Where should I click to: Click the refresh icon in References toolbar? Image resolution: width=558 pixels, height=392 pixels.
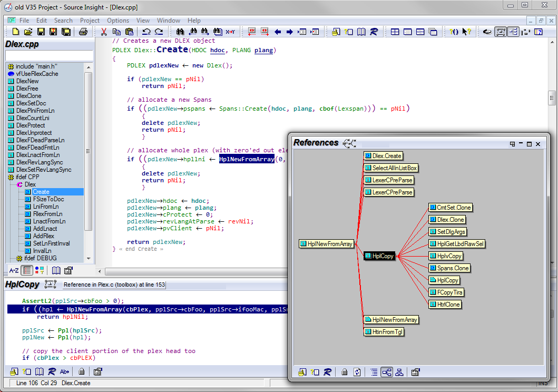(x=357, y=372)
